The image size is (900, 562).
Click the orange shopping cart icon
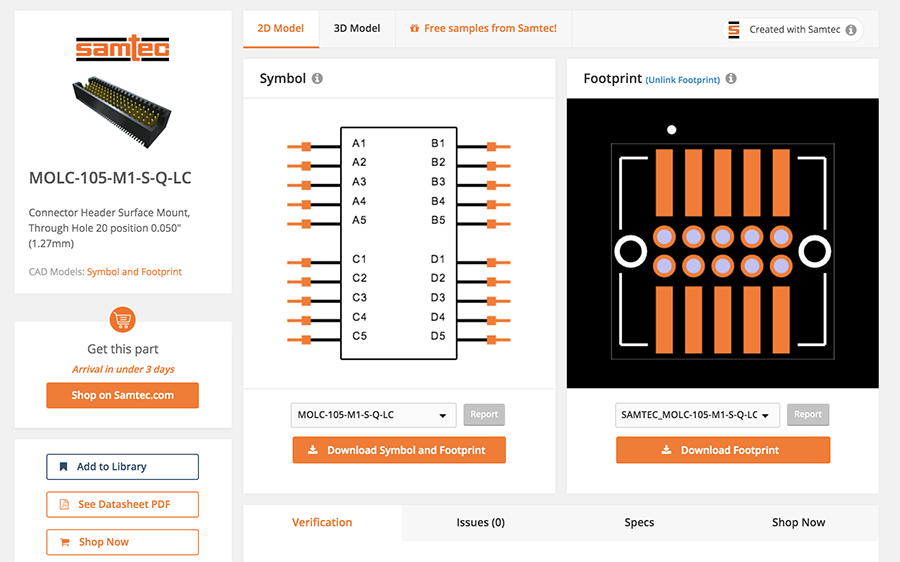click(122, 320)
